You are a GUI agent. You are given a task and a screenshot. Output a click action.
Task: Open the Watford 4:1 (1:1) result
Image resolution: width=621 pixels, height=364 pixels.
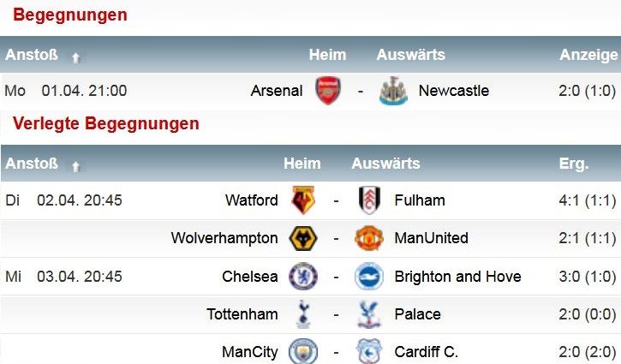click(x=588, y=200)
